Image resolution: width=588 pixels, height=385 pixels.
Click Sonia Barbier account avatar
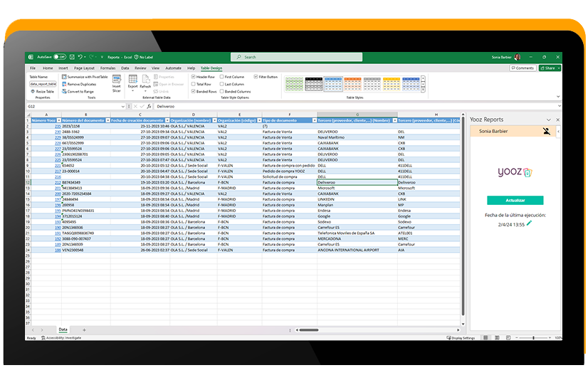click(518, 57)
